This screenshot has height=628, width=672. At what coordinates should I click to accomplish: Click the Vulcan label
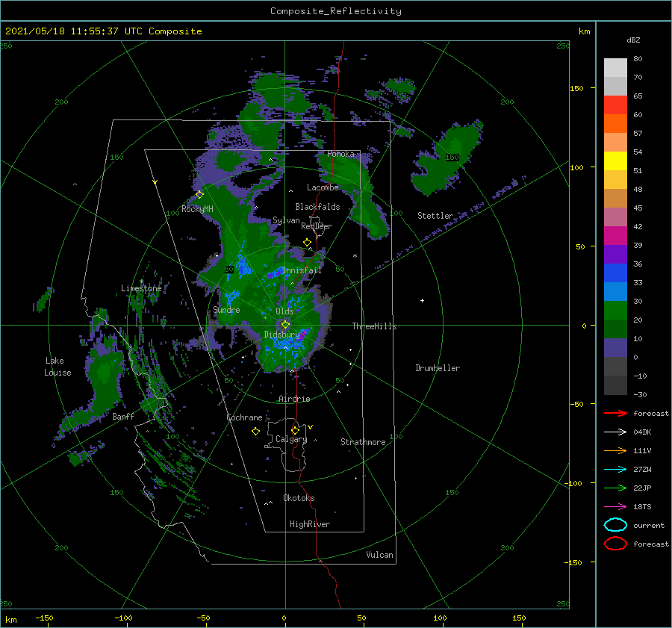pyautogui.click(x=379, y=555)
